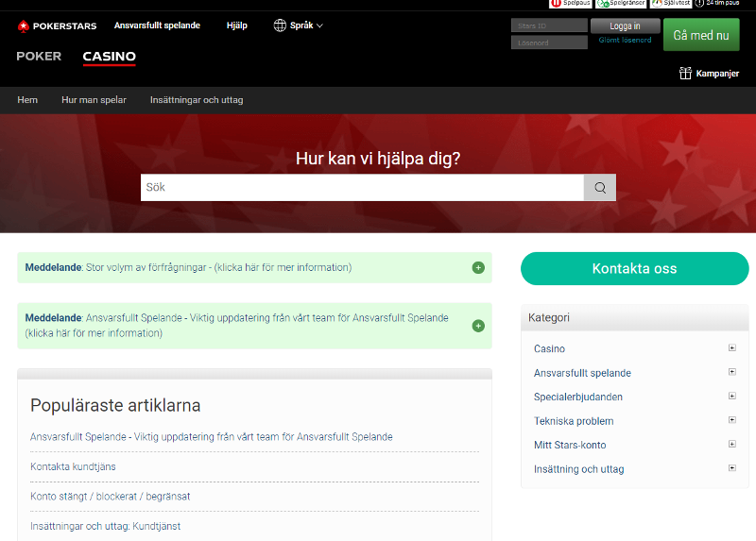Screen dimensions: 756x541
Task: Click the globe language icon
Action: tap(280, 25)
